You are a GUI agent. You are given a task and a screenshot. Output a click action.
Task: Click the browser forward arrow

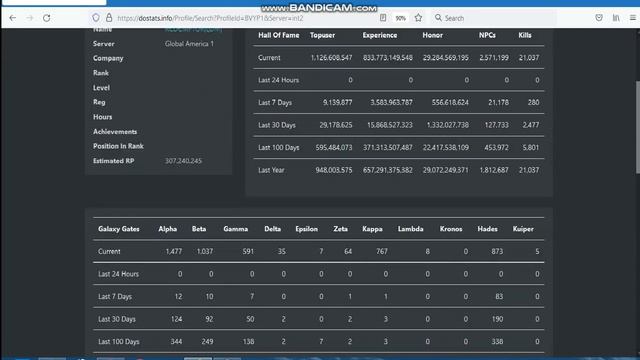pos(30,18)
